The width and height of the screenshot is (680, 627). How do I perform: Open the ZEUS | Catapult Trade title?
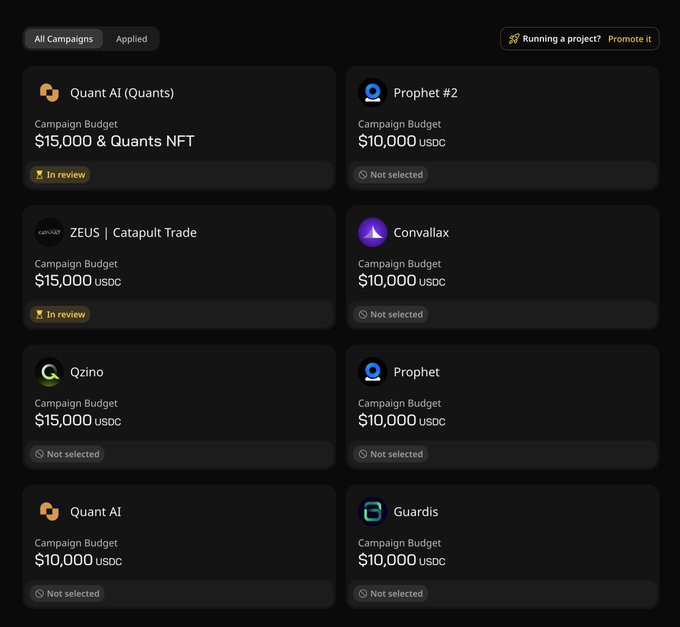coord(133,232)
